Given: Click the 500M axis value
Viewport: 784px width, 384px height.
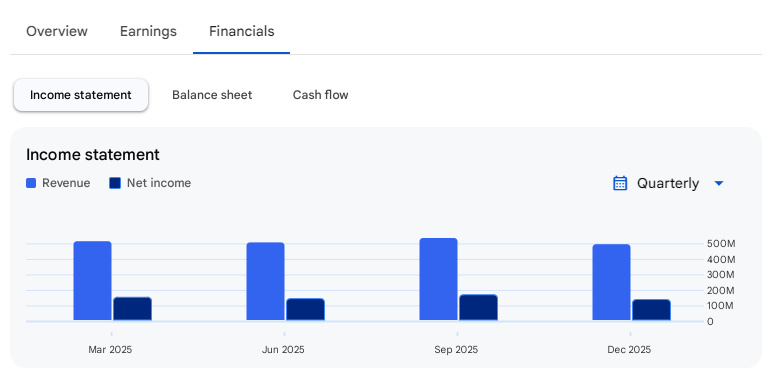Looking at the screenshot, I should [x=720, y=244].
